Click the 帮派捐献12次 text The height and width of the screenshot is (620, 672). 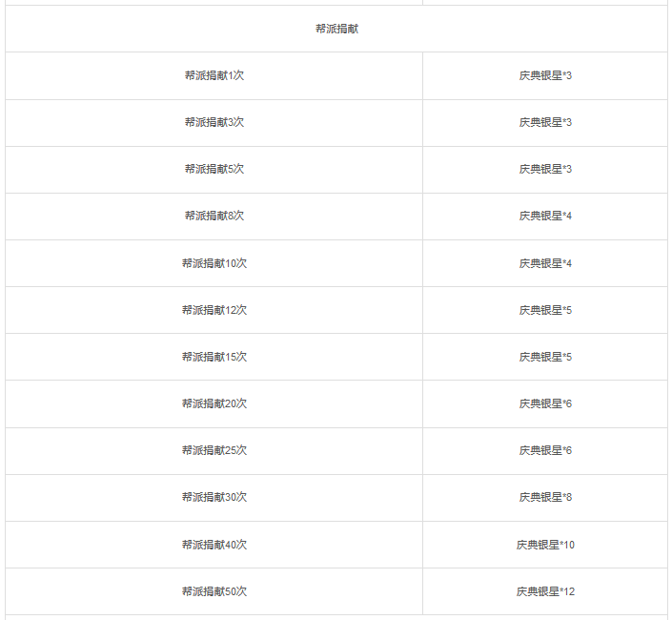point(214,310)
